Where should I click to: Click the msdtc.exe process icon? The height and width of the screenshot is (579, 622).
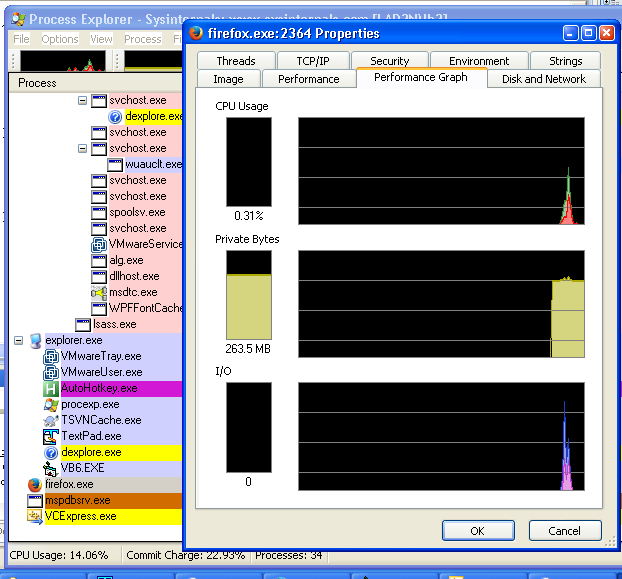pyautogui.click(x=99, y=293)
